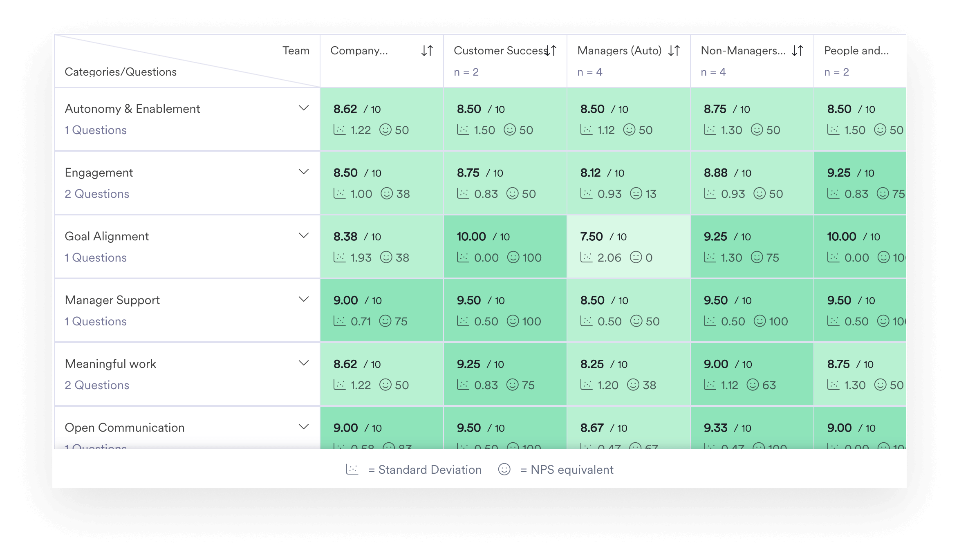Expand the Autonomy & Enablement category row
The width and height of the screenshot is (959, 560).
pos(303,108)
